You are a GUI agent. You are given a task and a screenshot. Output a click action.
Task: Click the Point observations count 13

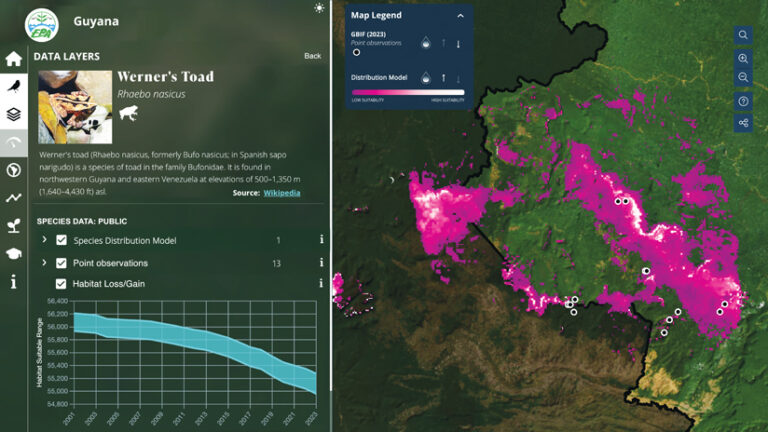pos(276,264)
